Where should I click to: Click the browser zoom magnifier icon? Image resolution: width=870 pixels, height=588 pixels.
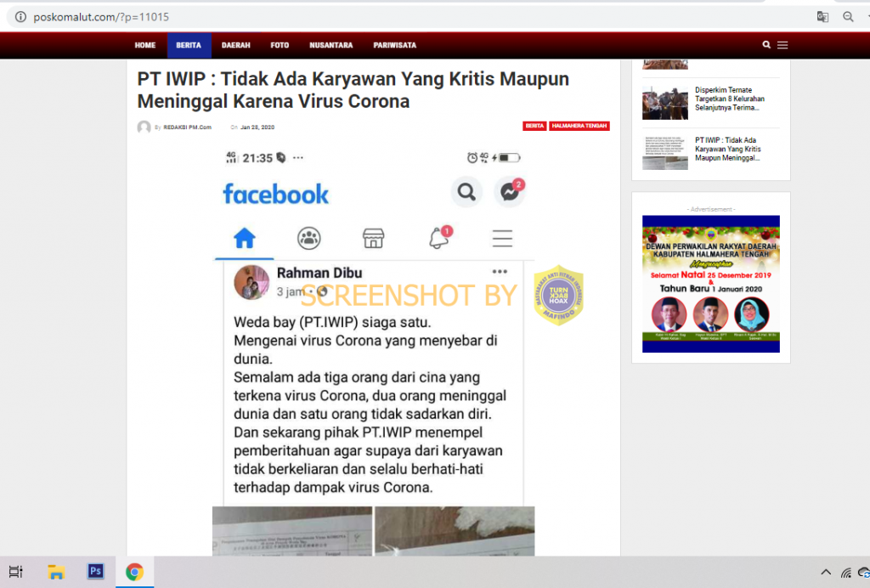tap(848, 17)
